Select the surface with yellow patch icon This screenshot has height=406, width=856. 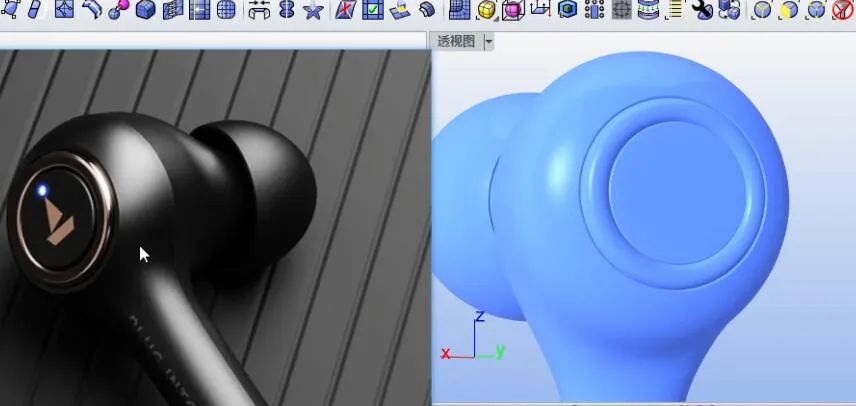coord(400,9)
